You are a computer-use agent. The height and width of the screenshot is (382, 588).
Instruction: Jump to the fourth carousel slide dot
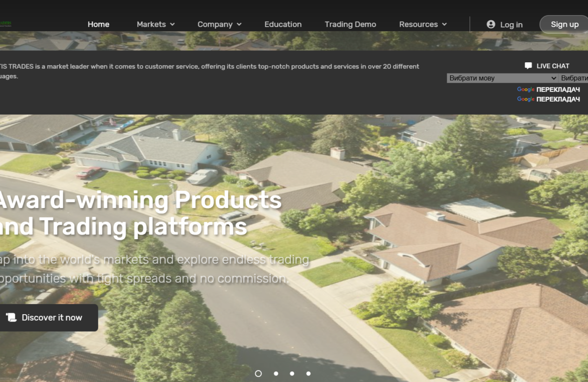pos(308,373)
